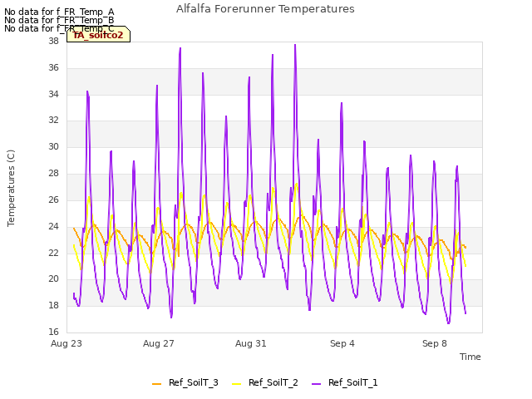The image size is (532, 399).
Task: Click the 16 y-axis tick label
Action: click(53, 332)
